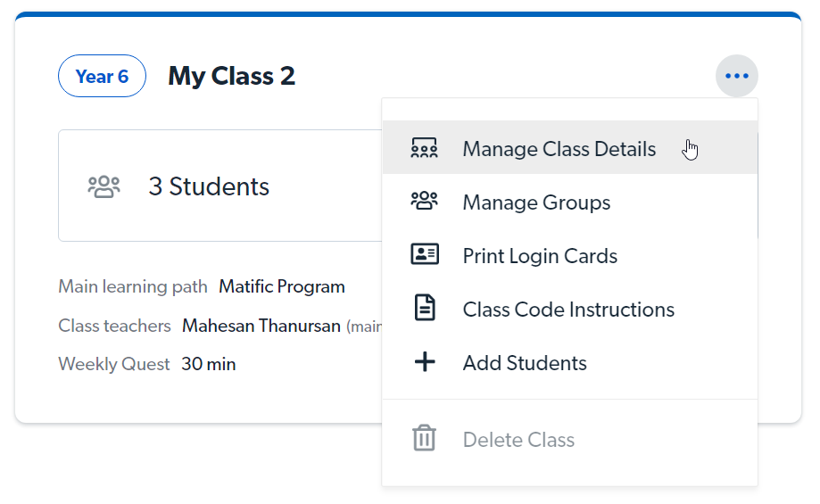The width and height of the screenshot is (820, 504).
Task: Choose Manage Groups from the menu
Action: coord(536,202)
